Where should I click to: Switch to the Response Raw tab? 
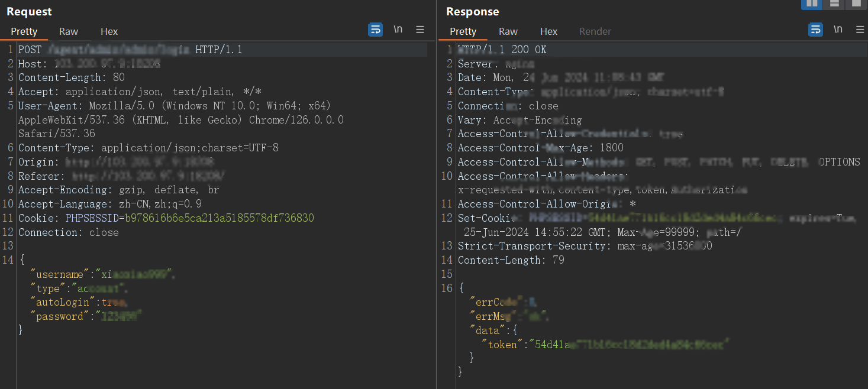click(x=508, y=31)
